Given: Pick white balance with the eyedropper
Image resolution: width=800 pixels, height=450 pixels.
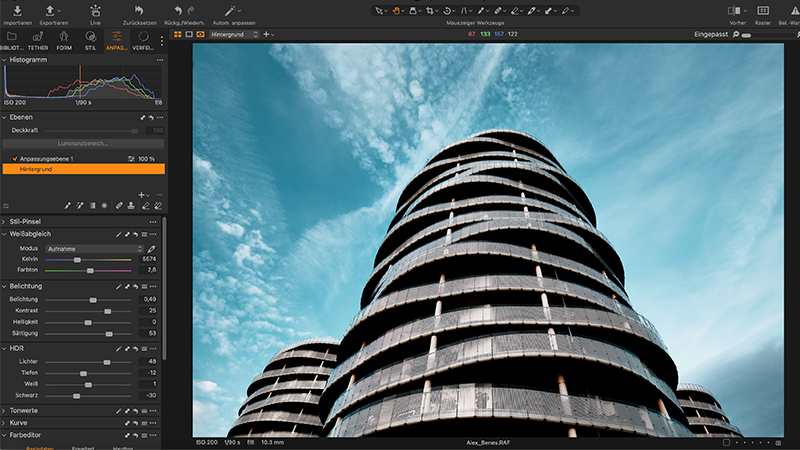Looking at the screenshot, I should [x=152, y=247].
